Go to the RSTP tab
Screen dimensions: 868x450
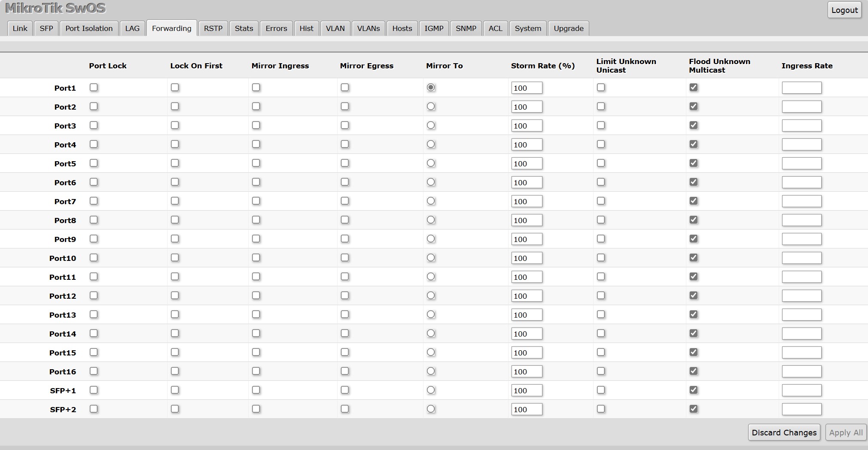pos(213,28)
